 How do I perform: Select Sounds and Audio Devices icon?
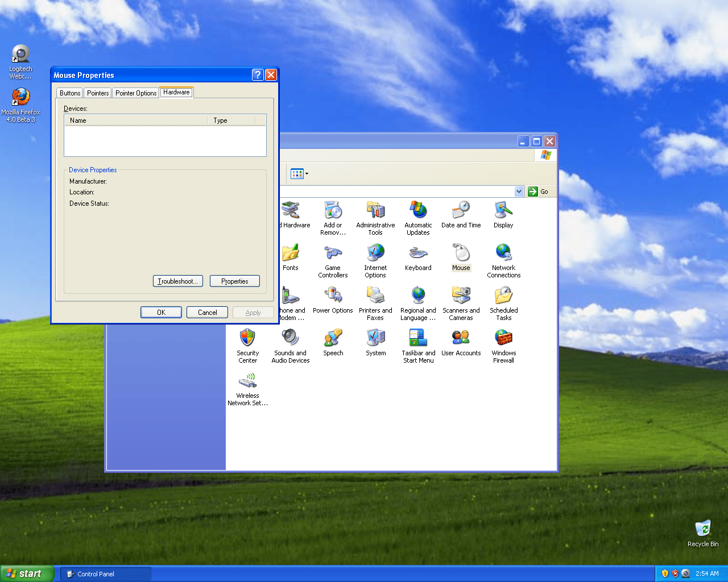(290, 346)
